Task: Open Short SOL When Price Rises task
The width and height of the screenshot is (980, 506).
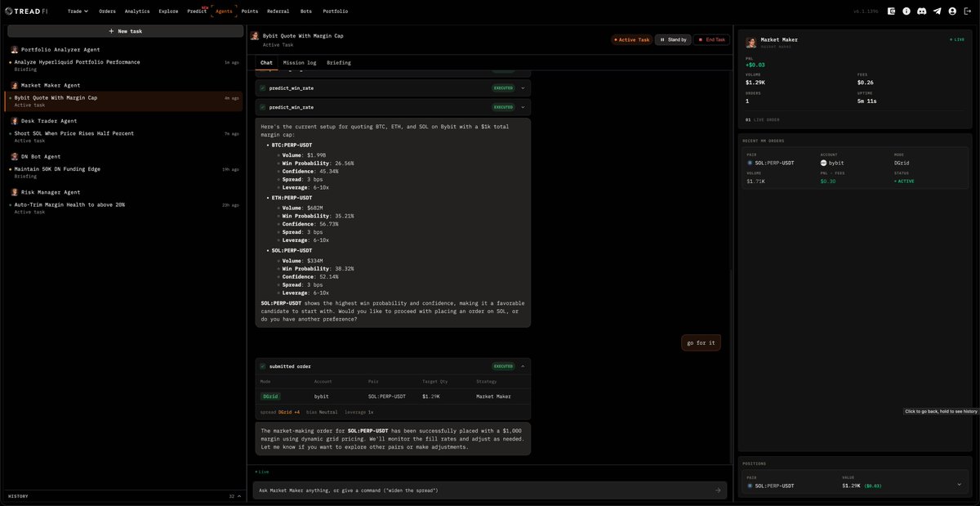Action: click(x=125, y=137)
